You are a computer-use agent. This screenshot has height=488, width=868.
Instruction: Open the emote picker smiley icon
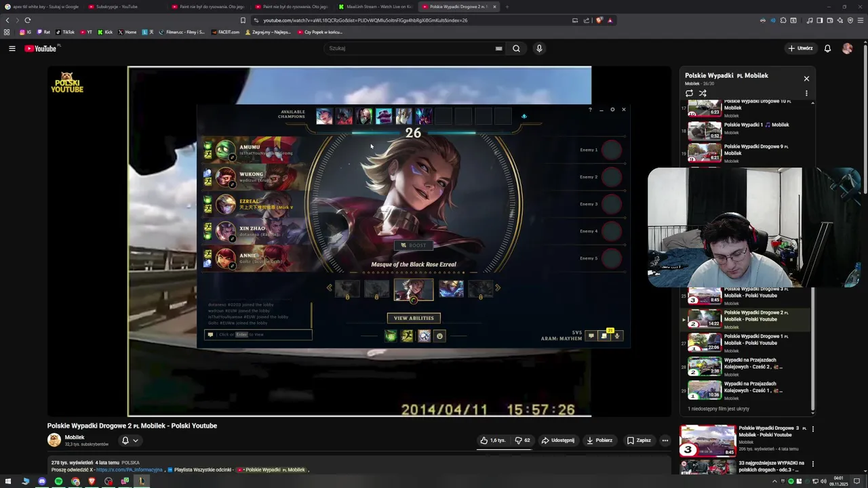click(x=439, y=335)
